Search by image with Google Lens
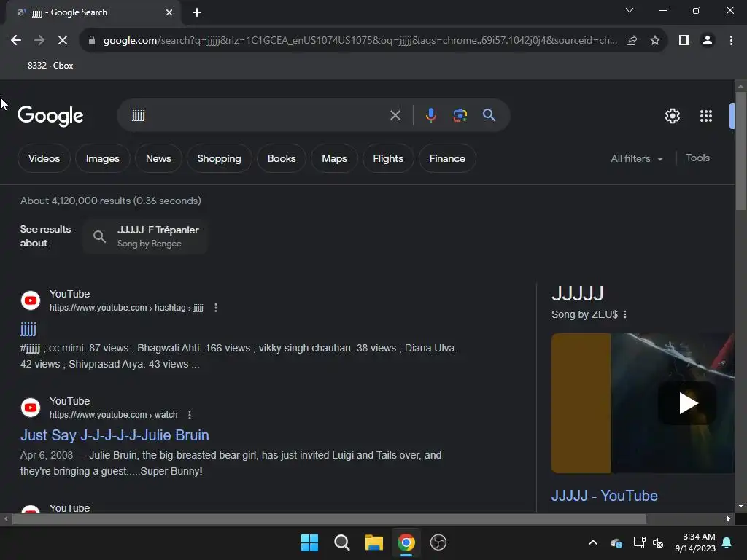Image resolution: width=747 pixels, height=560 pixels. pyautogui.click(x=460, y=115)
